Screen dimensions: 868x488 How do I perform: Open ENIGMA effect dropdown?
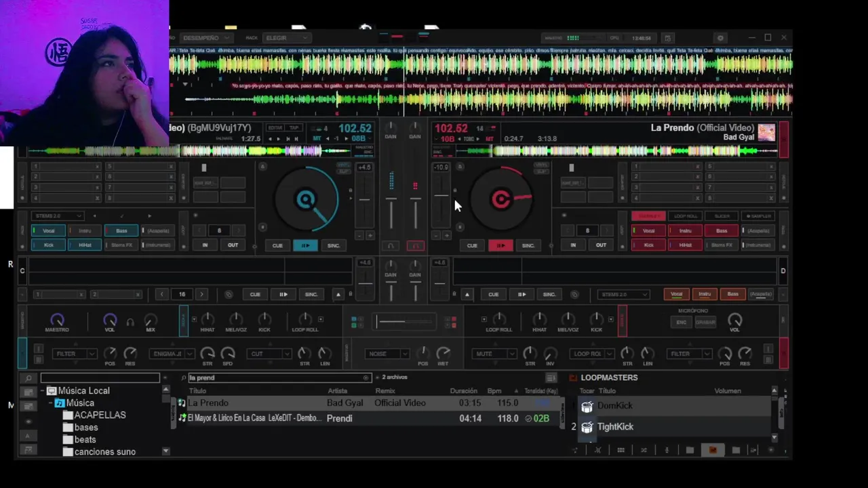pos(172,354)
